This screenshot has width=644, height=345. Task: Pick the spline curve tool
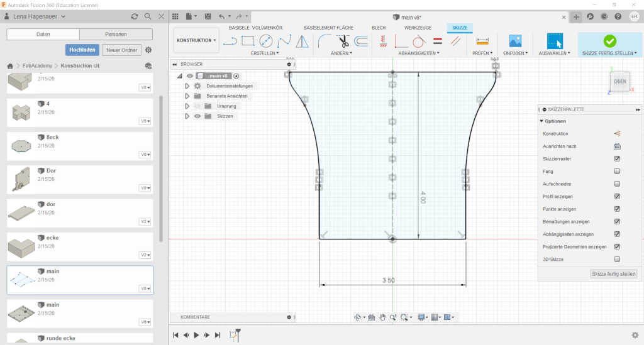coord(284,41)
